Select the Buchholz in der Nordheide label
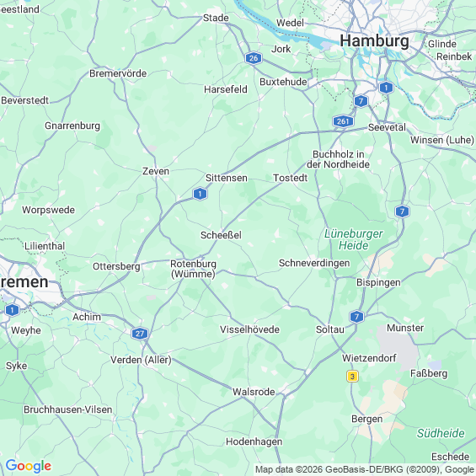This screenshot has width=476, height=476. click(338, 159)
